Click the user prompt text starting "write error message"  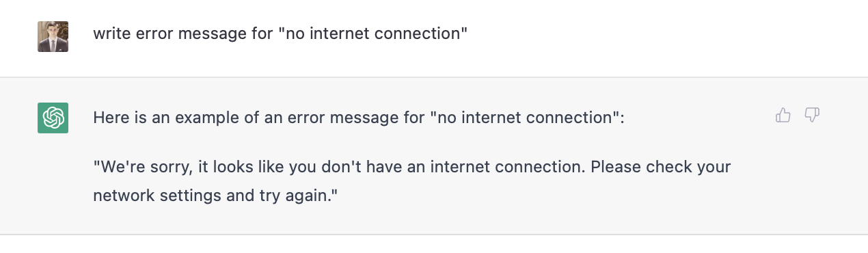[x=280, y=34]
